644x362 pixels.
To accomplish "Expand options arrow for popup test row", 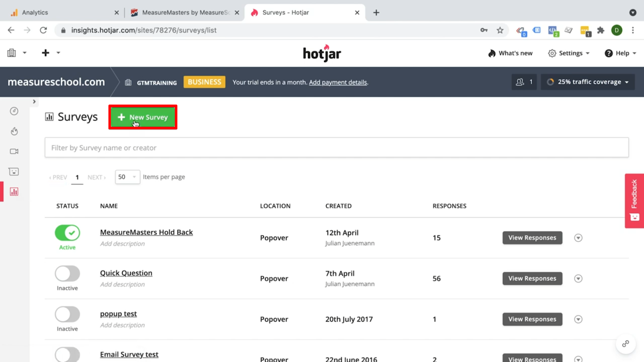I will point(578,319).
